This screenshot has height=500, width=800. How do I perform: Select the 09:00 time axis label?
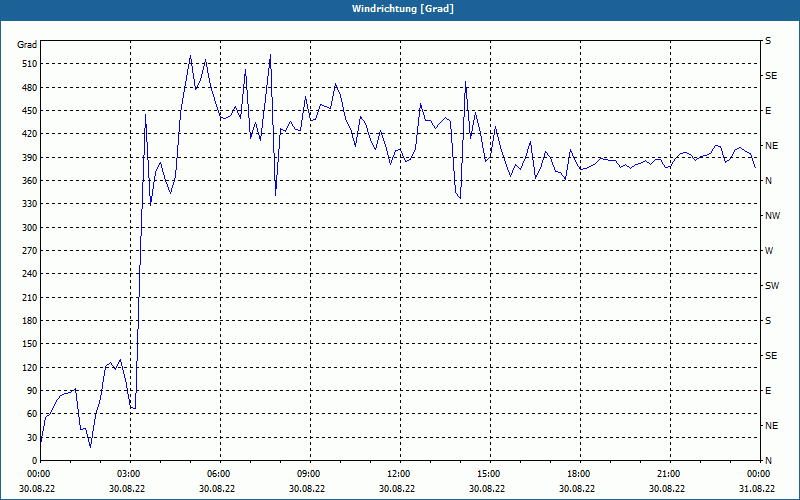click(x=310, y=474)
